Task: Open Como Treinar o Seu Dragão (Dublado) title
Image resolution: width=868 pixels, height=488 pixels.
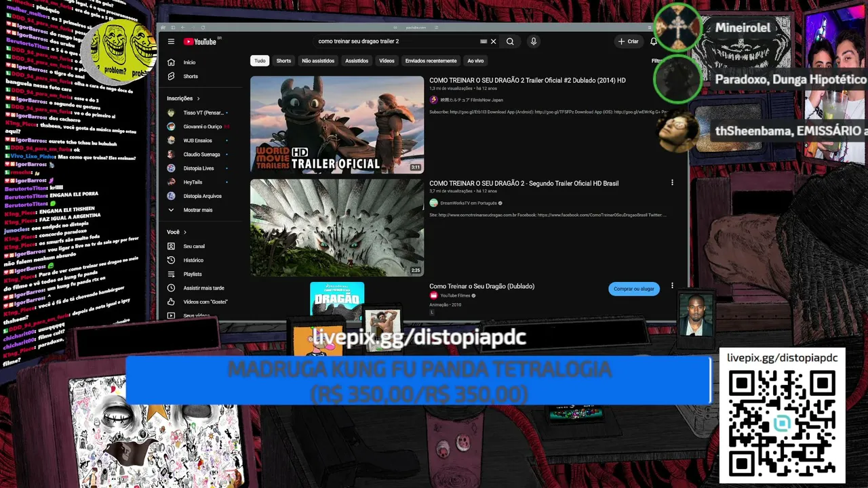Action: pyautogui.click(x=481, y=286)
